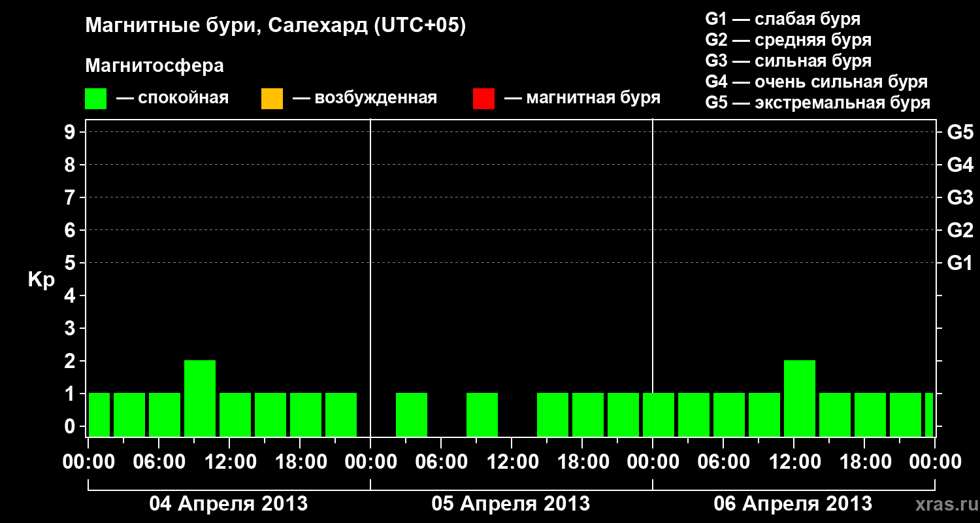Viewport: 980px width, 523px height.
Task: Click the right-axis 'G5' level label
Action: (960, 132)
